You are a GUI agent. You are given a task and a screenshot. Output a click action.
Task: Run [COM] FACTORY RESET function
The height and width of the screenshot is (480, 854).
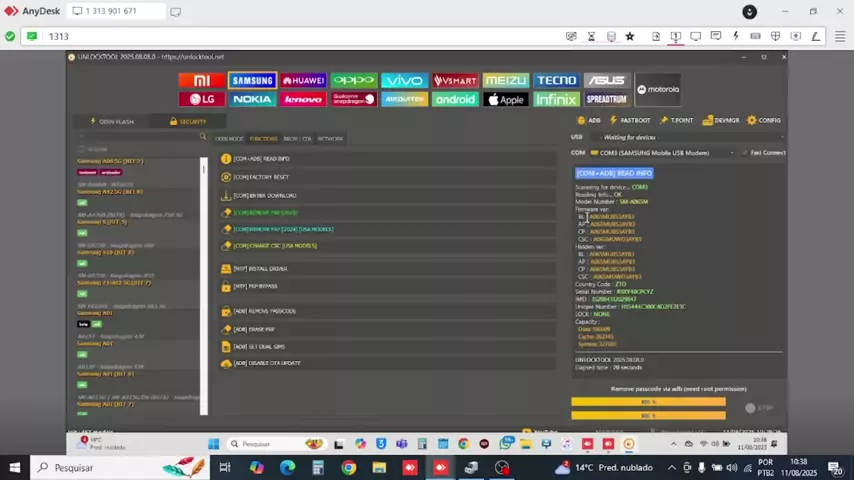tap(261, 177)
